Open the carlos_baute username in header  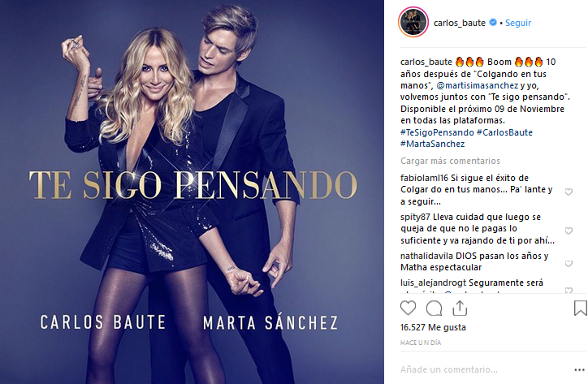click(460, 23)
